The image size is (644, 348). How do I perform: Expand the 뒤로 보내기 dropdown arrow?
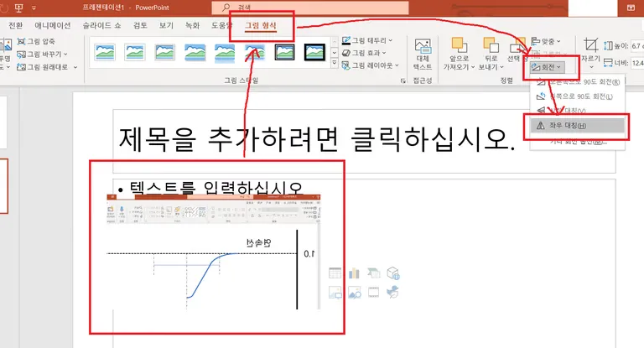pos(501,67)
